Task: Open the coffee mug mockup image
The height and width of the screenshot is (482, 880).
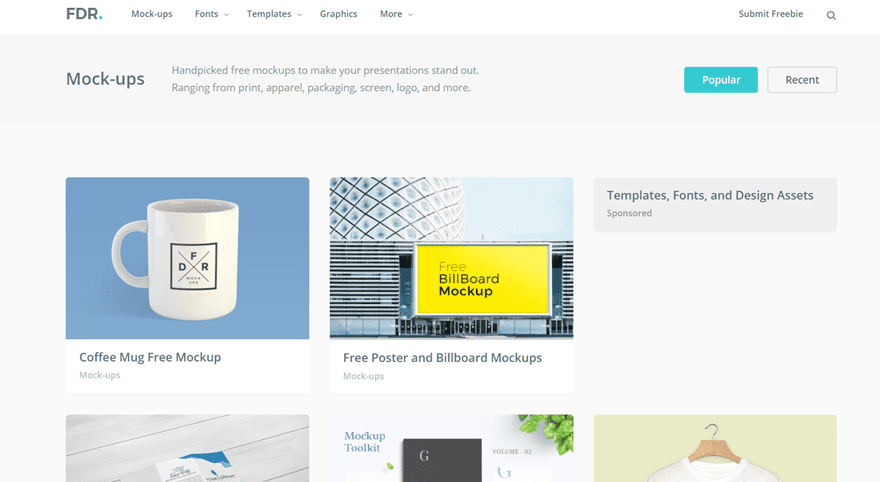Action: point(187,258)
